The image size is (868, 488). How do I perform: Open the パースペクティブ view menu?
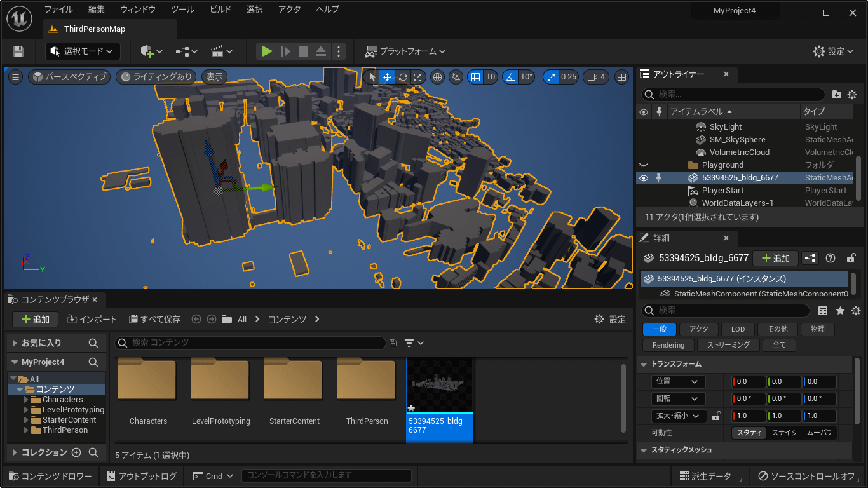69,77
